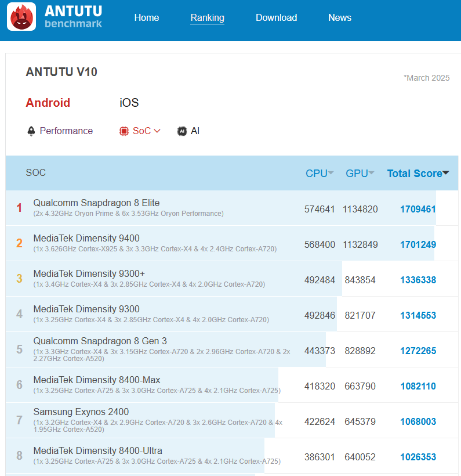Click total score 1336338
461x476 pixels.
[418, 280]
